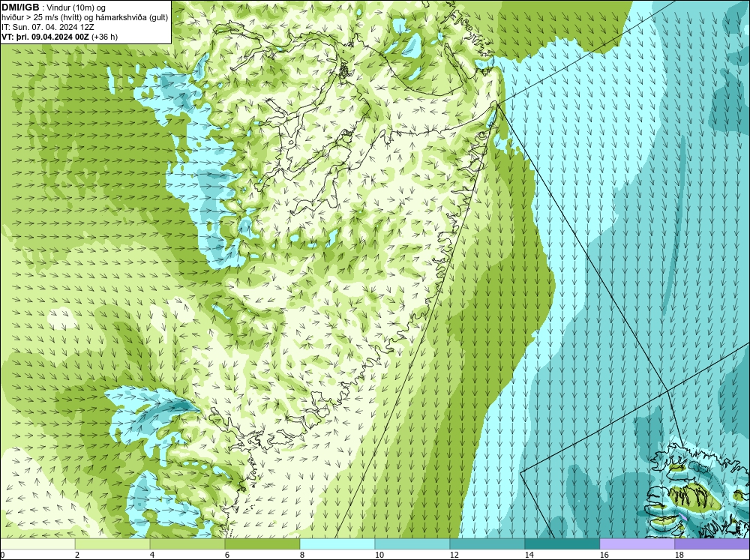Click the 4–6 m/s green legend swatch

[x=187, y=544]
